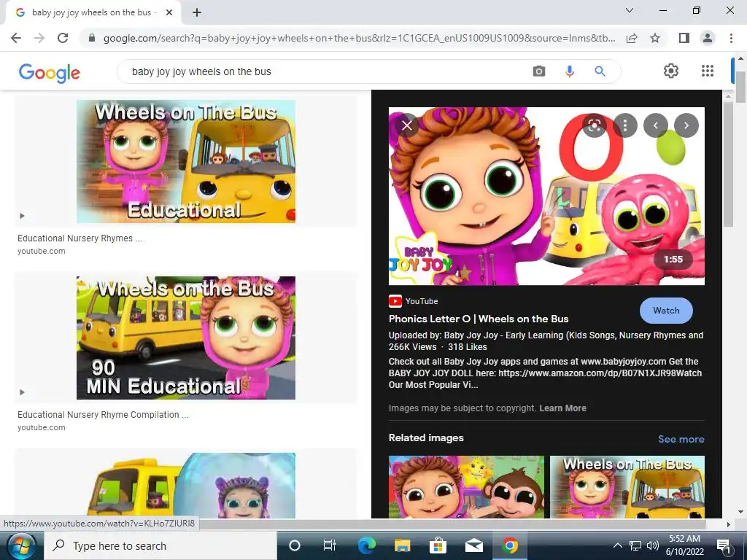Viewport: 747px width, 560px height.
Task: Open the Mail app on taskbar
Action: (x=474, y=545)
